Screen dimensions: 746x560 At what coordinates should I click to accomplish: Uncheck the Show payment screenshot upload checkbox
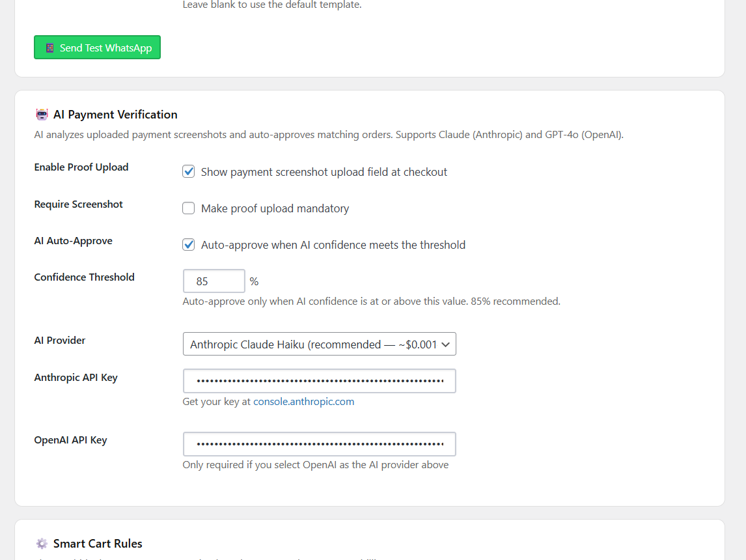[x=189, y=172]
